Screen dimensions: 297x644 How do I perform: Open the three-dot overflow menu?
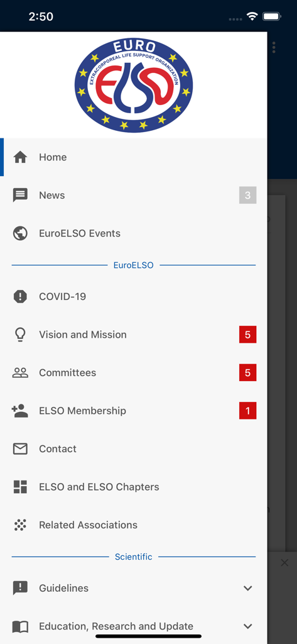[274, 47]
